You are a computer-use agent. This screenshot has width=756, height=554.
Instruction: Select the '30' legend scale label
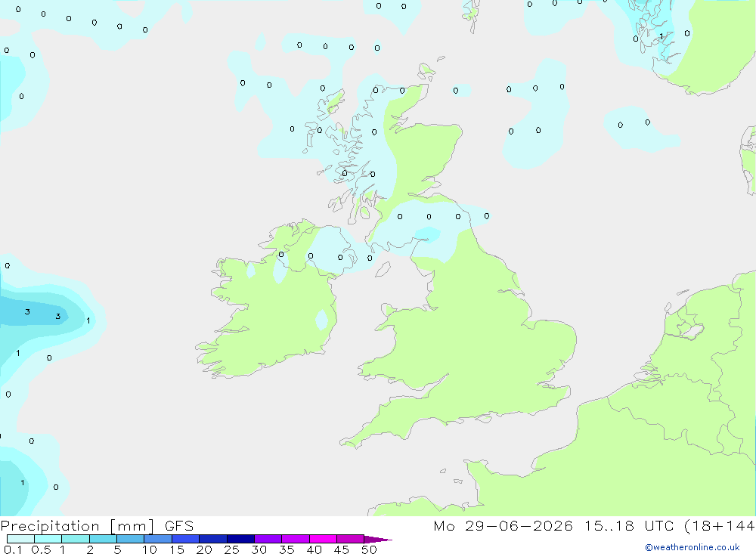(259, 549)
